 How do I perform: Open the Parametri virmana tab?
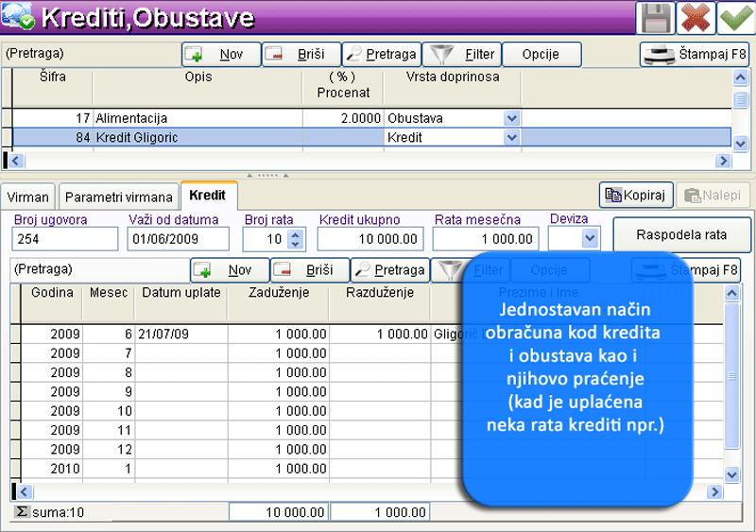pos(119,197)
